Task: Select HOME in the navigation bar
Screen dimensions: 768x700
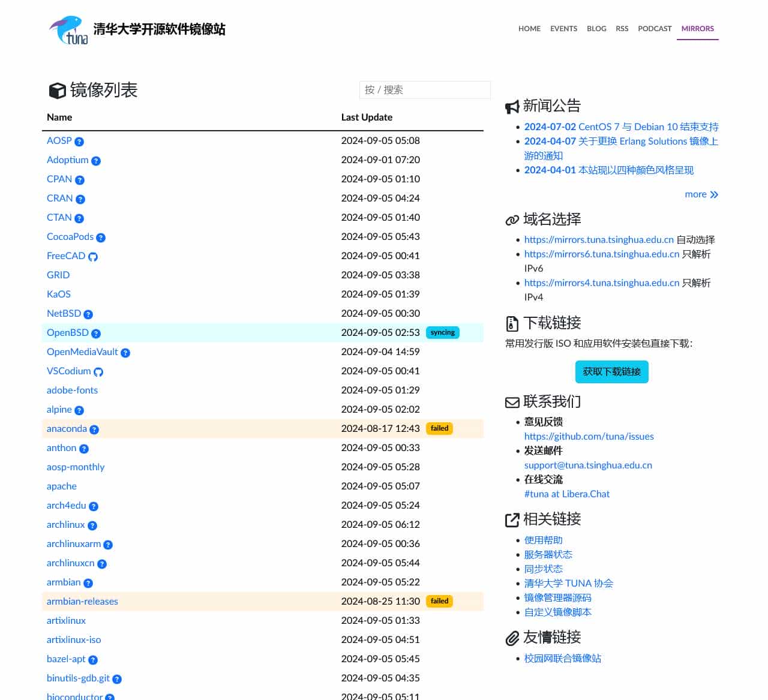Action: [x=529, y=28]
